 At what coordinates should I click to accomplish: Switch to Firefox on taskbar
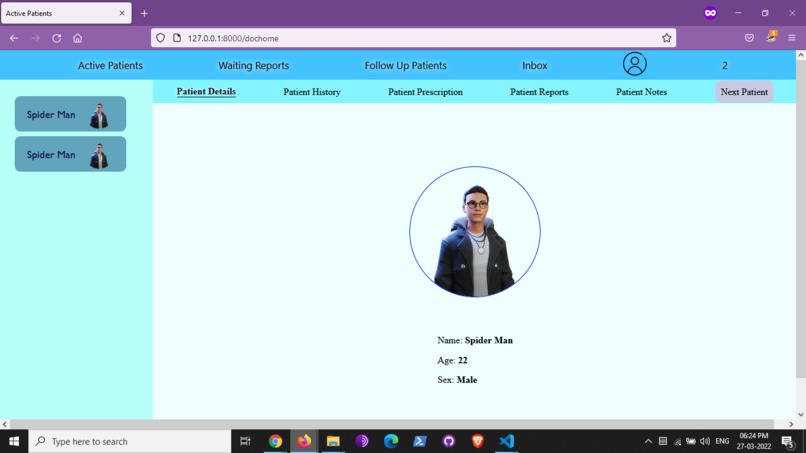304,441
